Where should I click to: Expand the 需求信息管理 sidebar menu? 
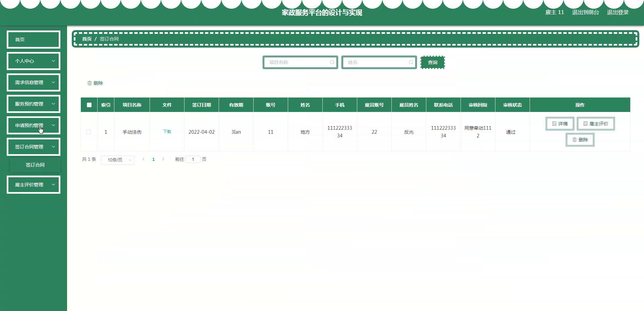coord(34,82)
